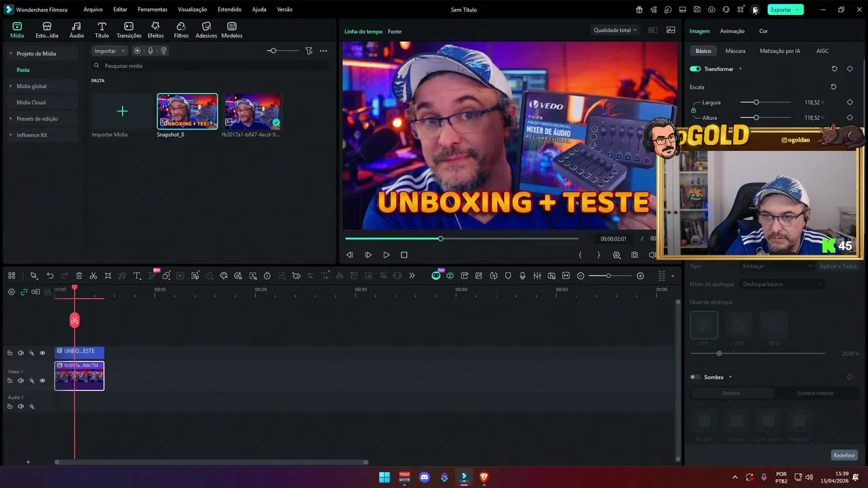Select the Mídia Cloud entry
This screenshot has height=488, width=868.
tap(31, 102)
